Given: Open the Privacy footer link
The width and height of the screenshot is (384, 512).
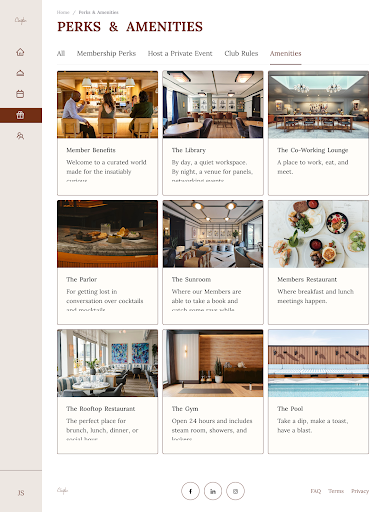Looking at the screenshot, I should (x=360, y=491).
